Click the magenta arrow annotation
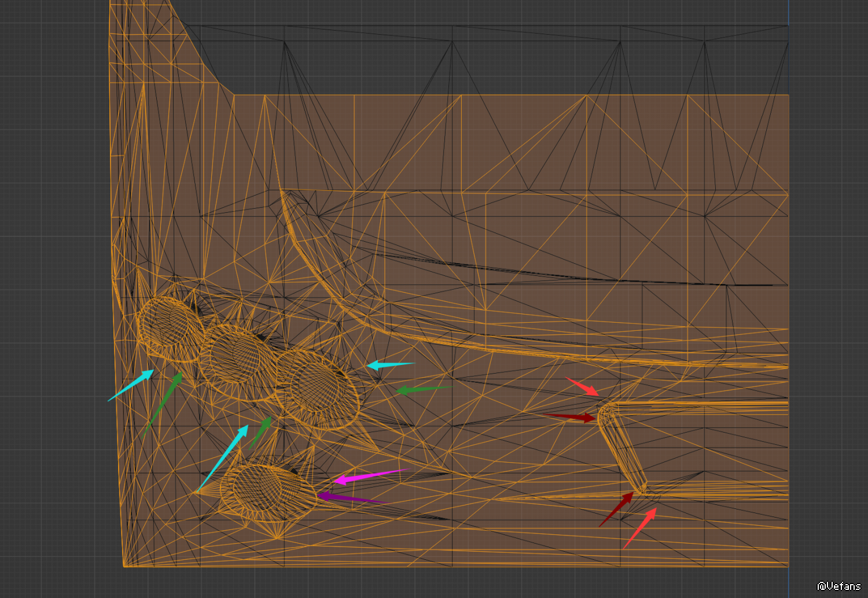 click(370, 475)
